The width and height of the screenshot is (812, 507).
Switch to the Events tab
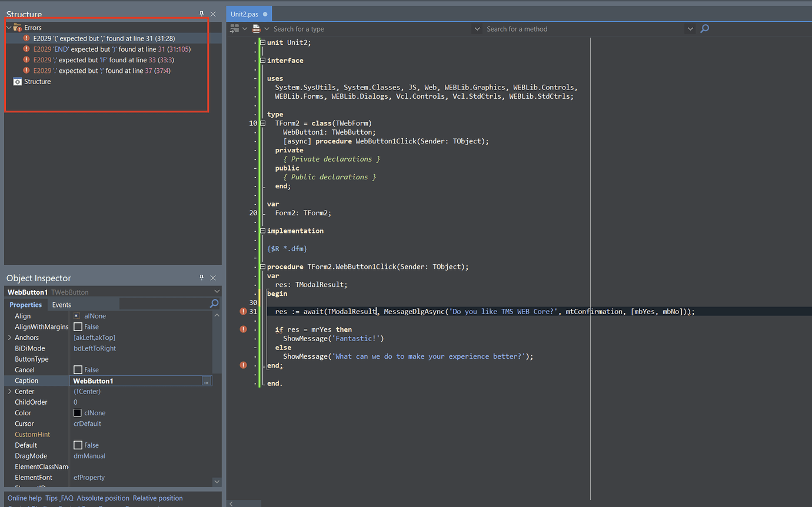(x=61, y=304)
